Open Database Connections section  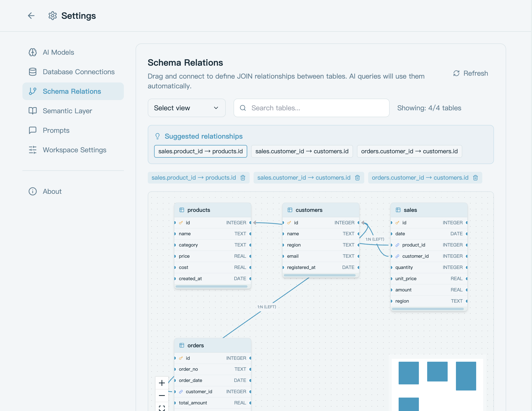point(73,72)
